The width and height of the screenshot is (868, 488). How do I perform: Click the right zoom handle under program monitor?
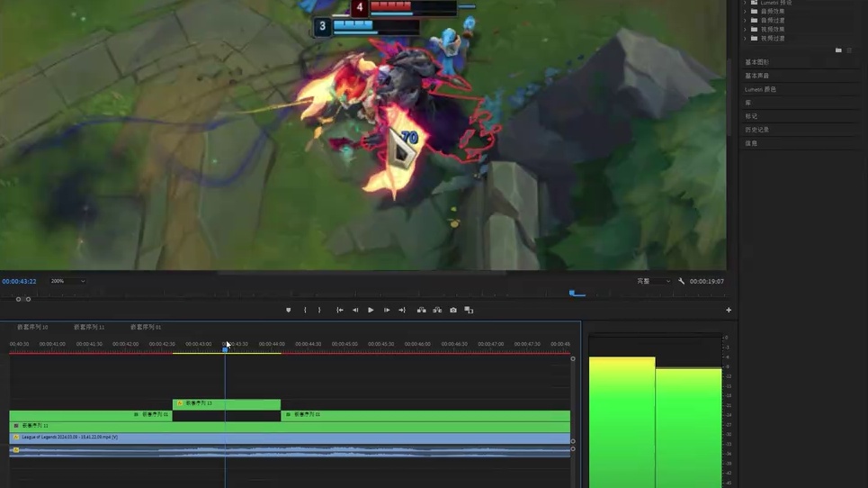(x=28, y=299)
